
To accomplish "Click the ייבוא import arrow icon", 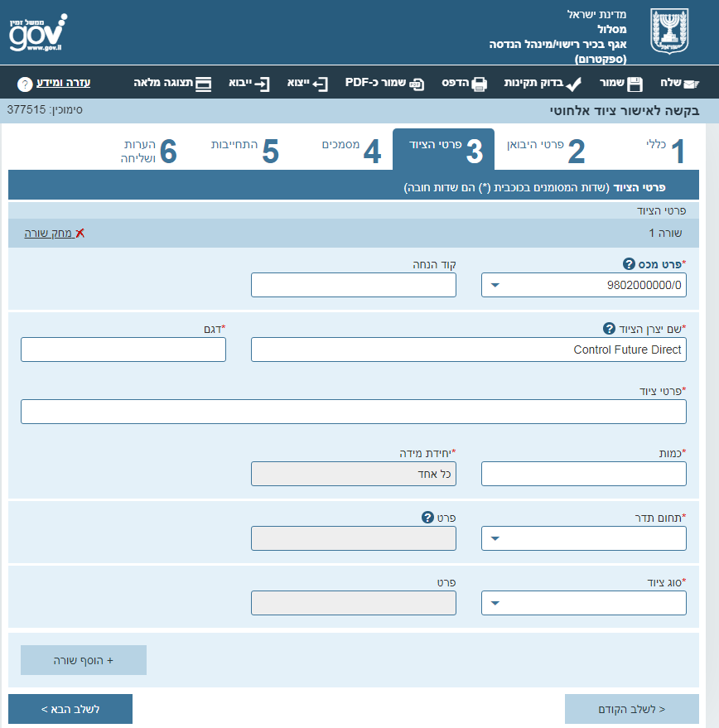I will [x=262, y=84].
